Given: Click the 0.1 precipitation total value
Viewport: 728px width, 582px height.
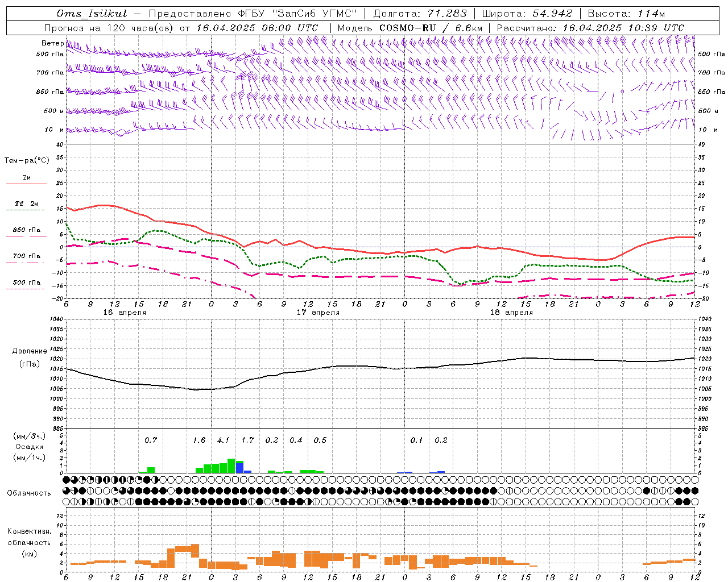Looking at the screenshot, I should (417, 440).
